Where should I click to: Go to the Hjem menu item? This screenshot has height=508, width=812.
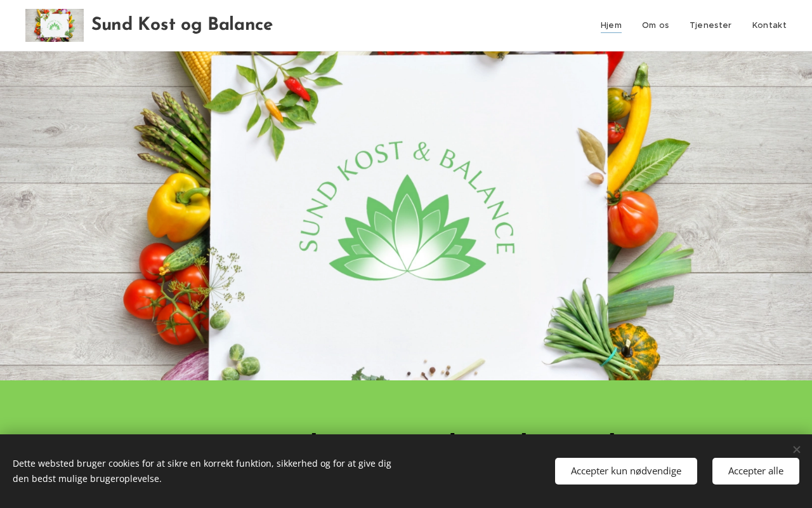(611, 25)
